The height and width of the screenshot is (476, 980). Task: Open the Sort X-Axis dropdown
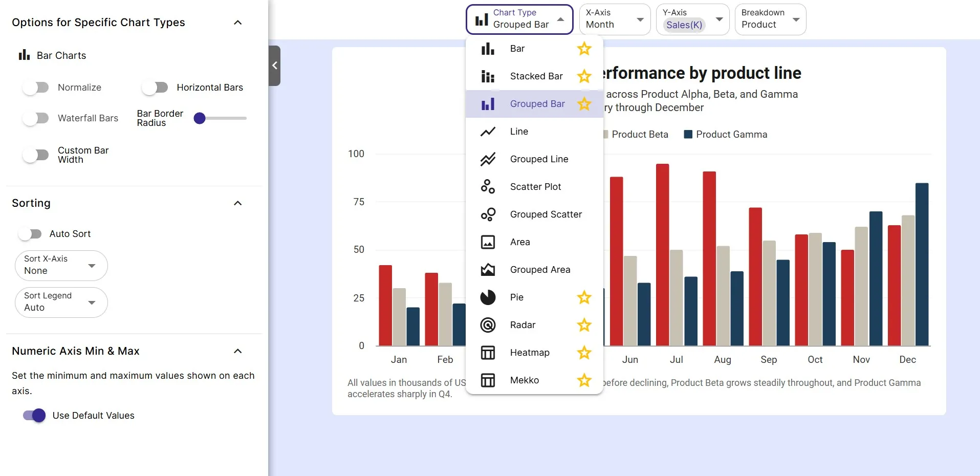pyautogui.click(x=61, y=265)
